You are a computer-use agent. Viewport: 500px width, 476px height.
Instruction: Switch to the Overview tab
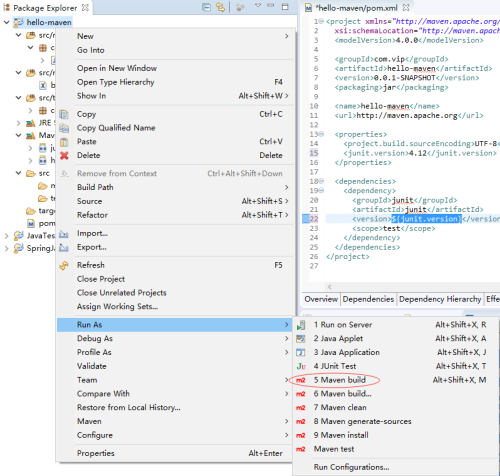[x=321, y=299]
